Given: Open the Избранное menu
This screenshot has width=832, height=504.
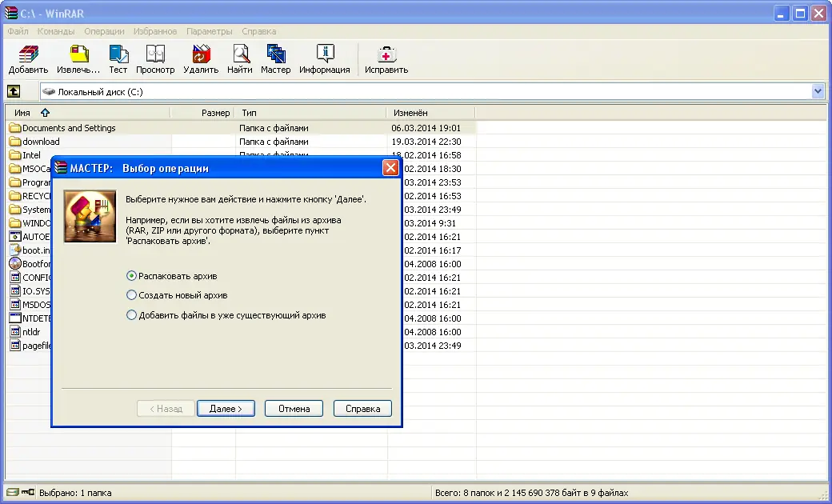Looking at the screenshot, I should click(x=155, y=31).
